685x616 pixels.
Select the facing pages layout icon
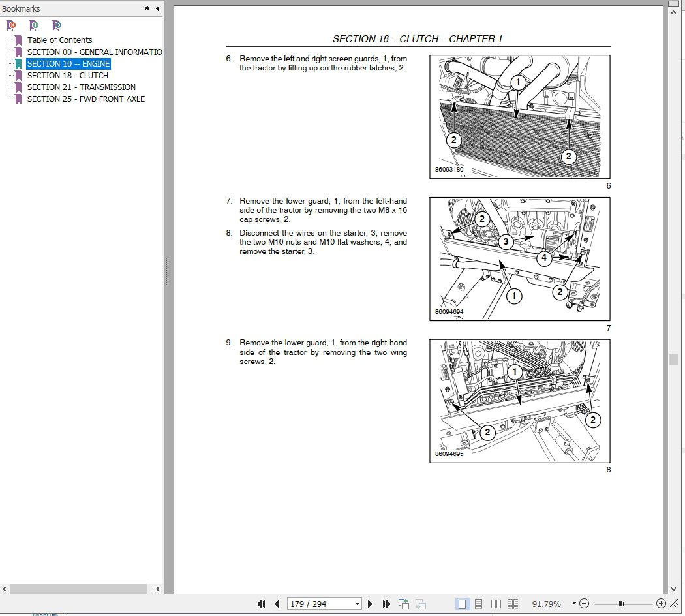[x=496, y=604]
